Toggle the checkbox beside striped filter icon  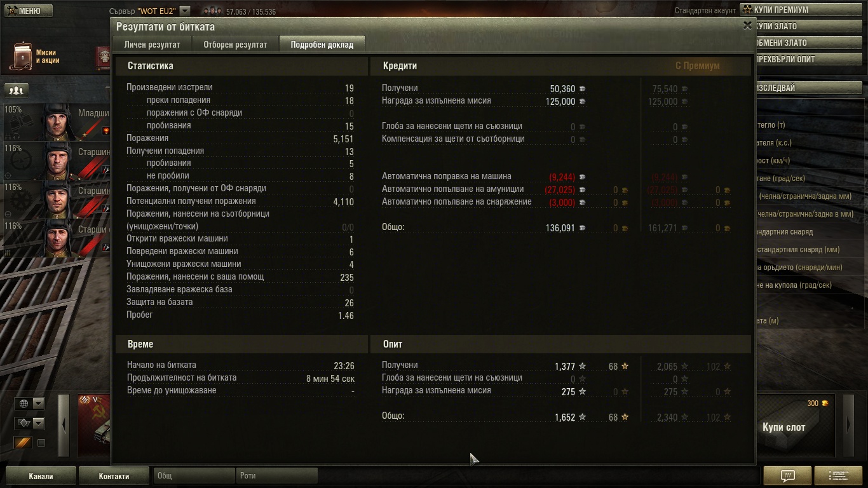pyautogui.click(x=41, y=443)
